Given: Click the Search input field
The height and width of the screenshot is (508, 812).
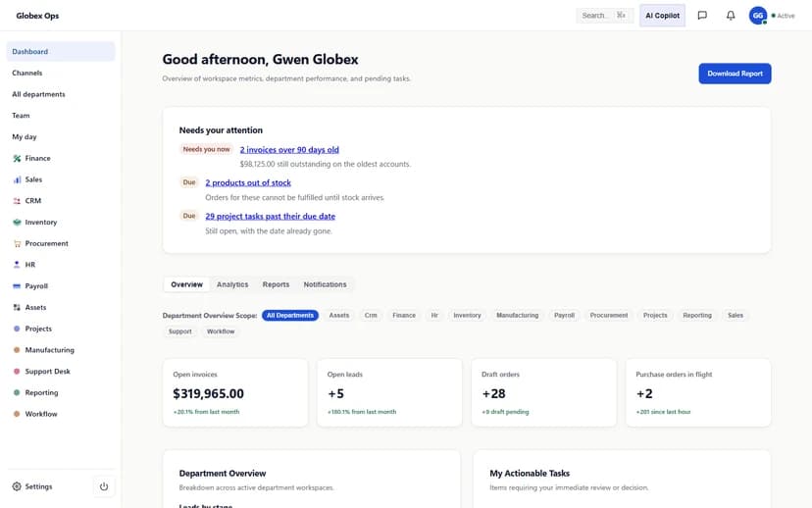Looking at the screenshot, I should pyautogui.click(x=604, y=16).
